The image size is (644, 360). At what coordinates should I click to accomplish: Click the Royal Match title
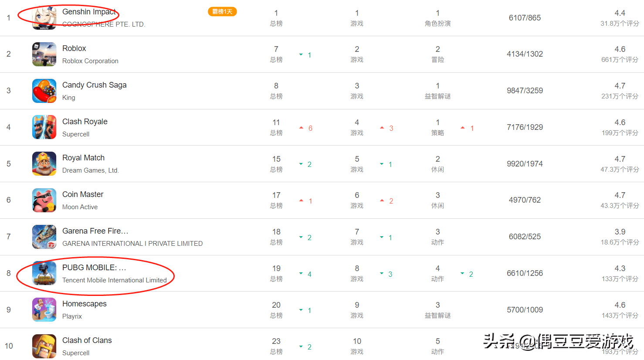[x=83, y=158]
